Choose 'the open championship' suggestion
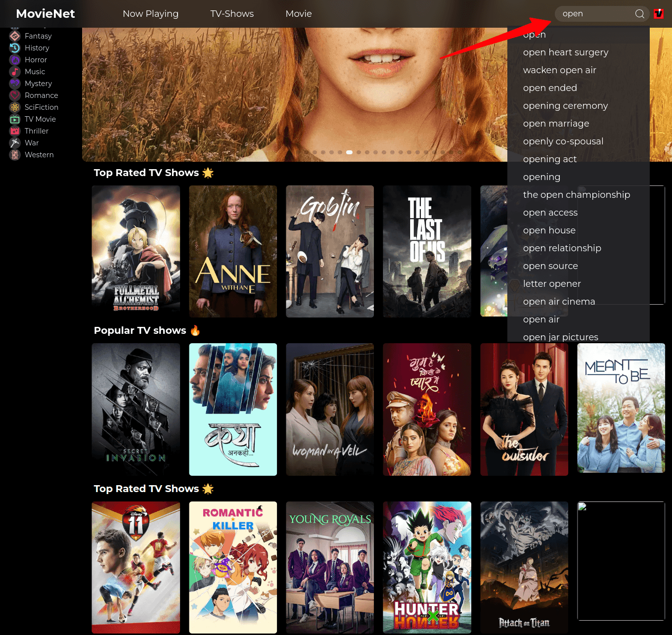The width and height of the screenshot is (672, 635). (x=579, y=195)
